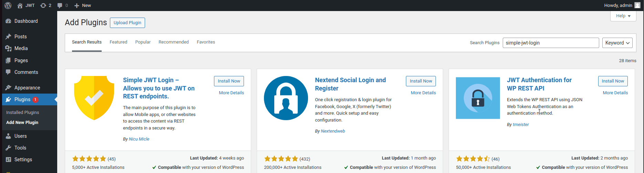Click the Users icon in sidebar

click(x=8, y=136)
